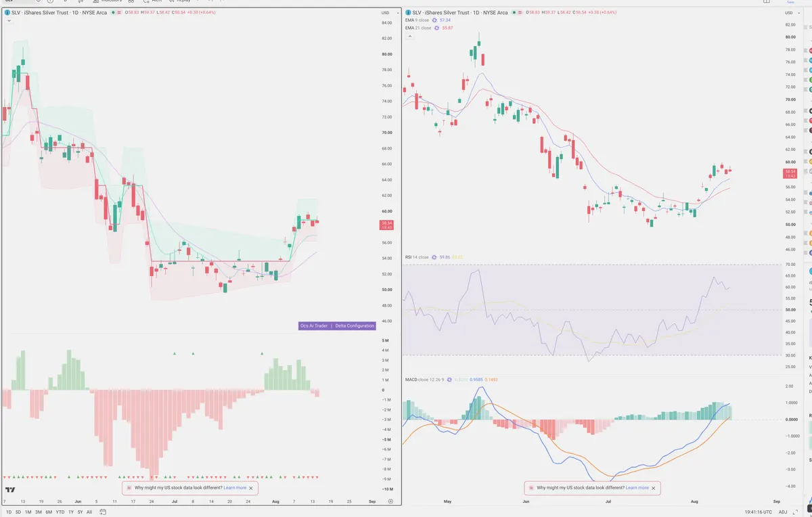The height and width of the screenshot is (517, 812).
Task: Expand the left chart indicator legend chevron
Action: (x=9, y=20)
